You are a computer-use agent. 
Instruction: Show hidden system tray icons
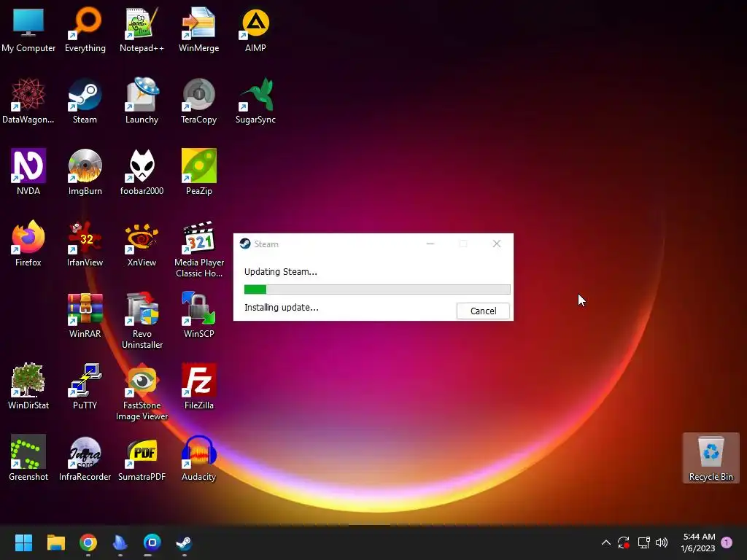pos(606,542)
